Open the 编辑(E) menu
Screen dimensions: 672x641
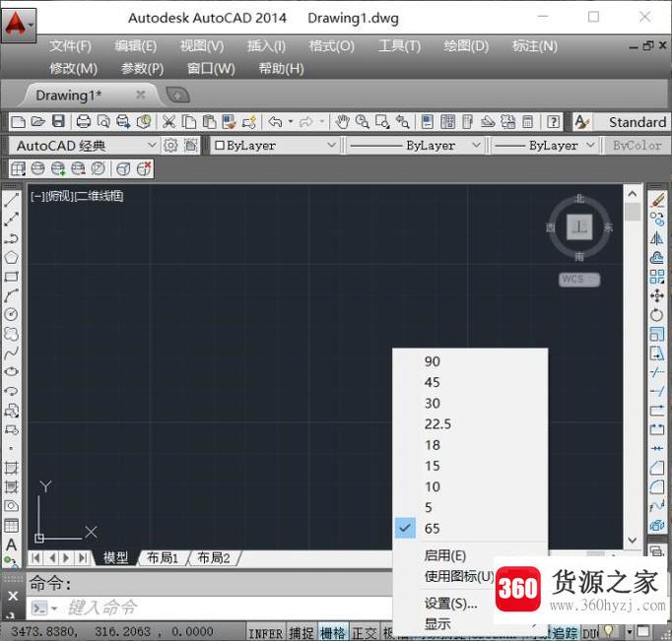(x=136, y=46)
